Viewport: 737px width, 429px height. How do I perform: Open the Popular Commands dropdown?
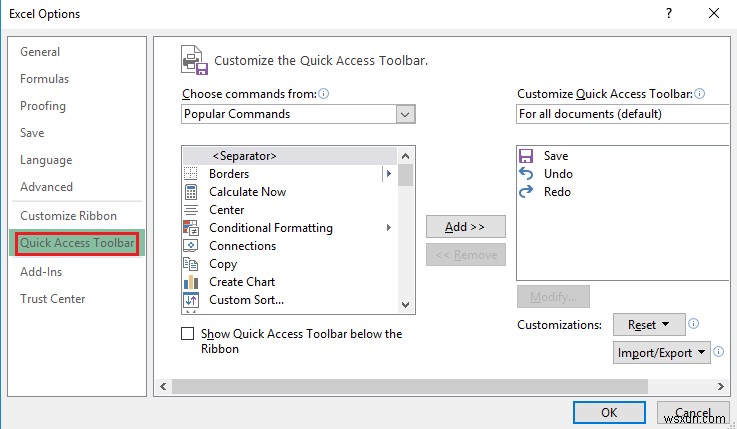[x=298, y=114]
